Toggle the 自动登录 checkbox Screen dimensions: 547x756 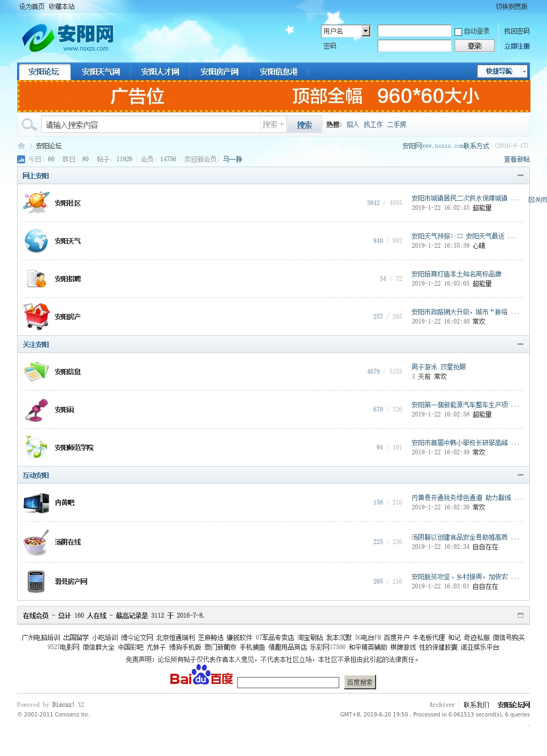pos(458,31)
